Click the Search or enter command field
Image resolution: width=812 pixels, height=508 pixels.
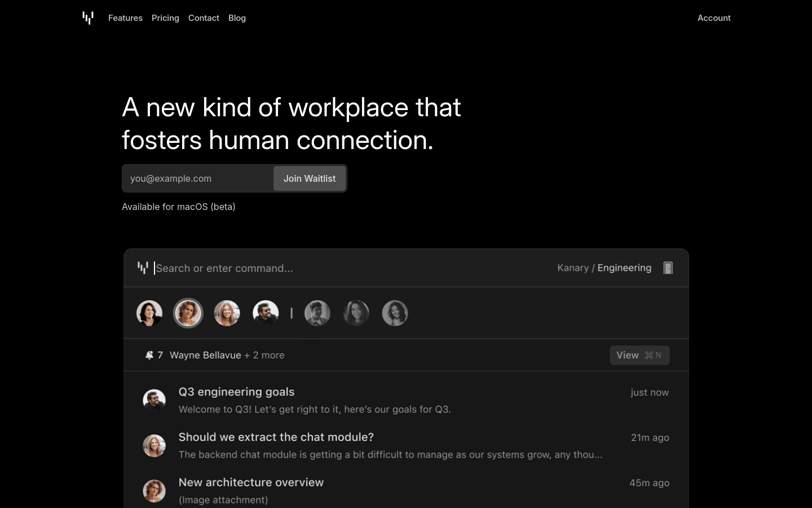(338, 268)
